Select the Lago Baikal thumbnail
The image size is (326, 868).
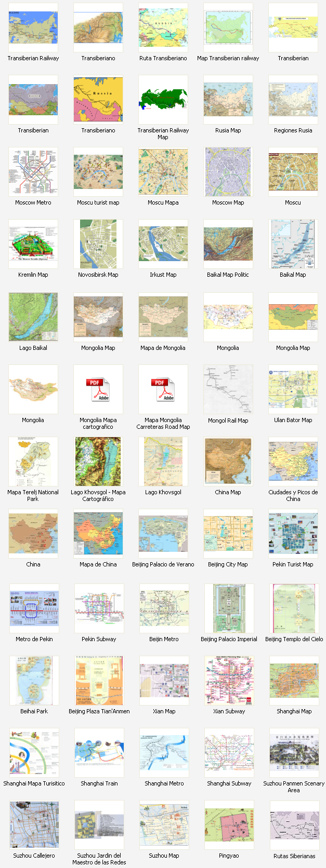pyautogui.click(x=33, y=317)
